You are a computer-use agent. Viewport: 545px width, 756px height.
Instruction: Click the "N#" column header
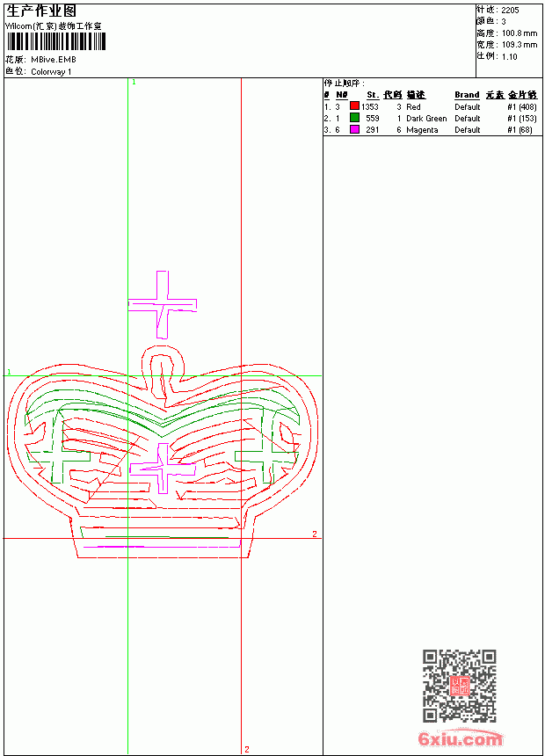[341, 95]
